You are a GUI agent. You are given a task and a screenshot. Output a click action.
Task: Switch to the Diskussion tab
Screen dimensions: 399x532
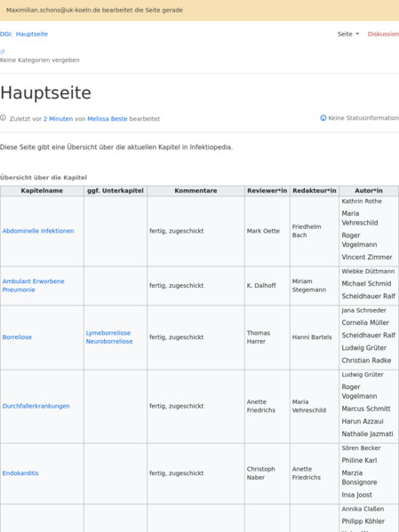383,34
